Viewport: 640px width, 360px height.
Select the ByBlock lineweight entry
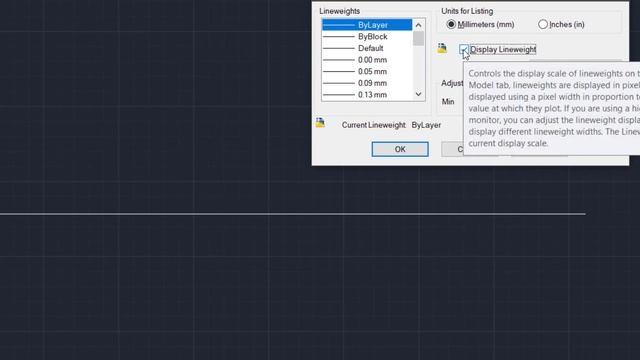click(367, 37)
